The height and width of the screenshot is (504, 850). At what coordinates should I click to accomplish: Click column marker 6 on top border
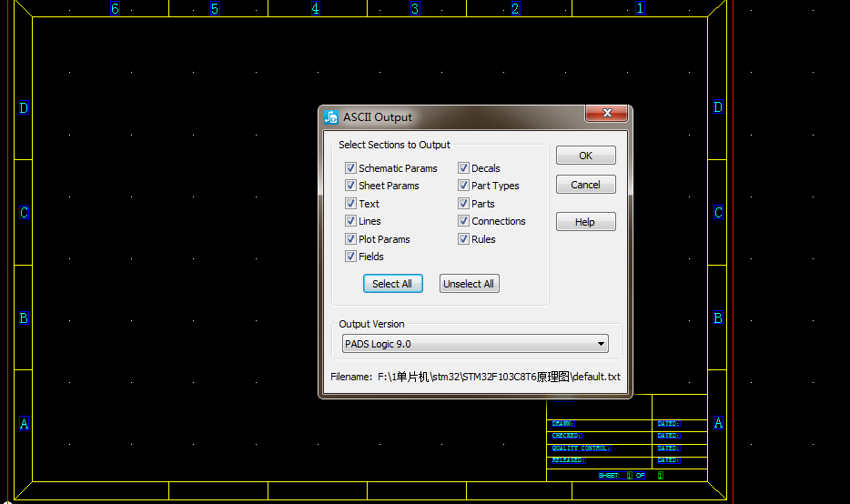coord(115,8)
